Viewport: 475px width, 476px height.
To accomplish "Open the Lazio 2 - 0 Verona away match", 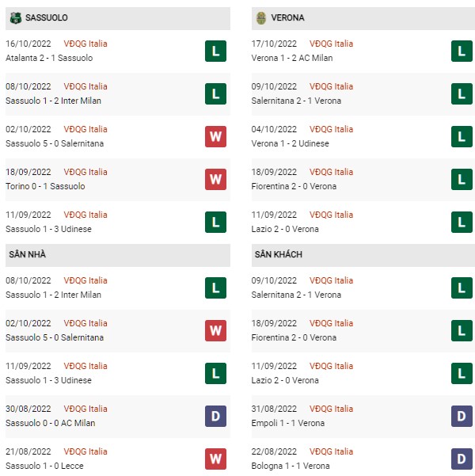I will (x=363, y=373).
